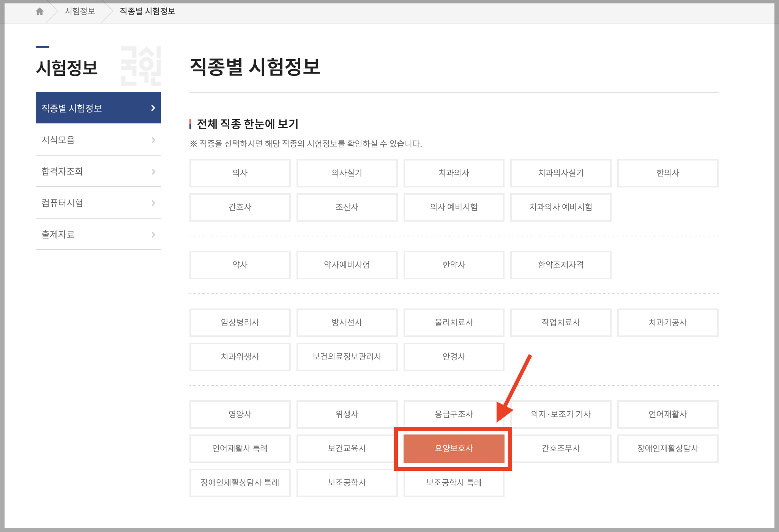Viewport: 779px width, 532px height.
Task: Click the home icon in breadcrumb
Action: pos(39,11)
